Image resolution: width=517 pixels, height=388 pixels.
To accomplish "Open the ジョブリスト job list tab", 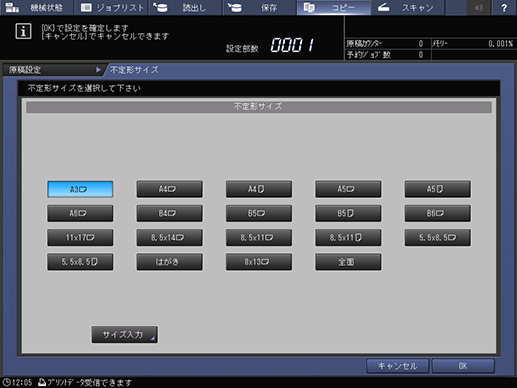I will click(x=111, y=7).
